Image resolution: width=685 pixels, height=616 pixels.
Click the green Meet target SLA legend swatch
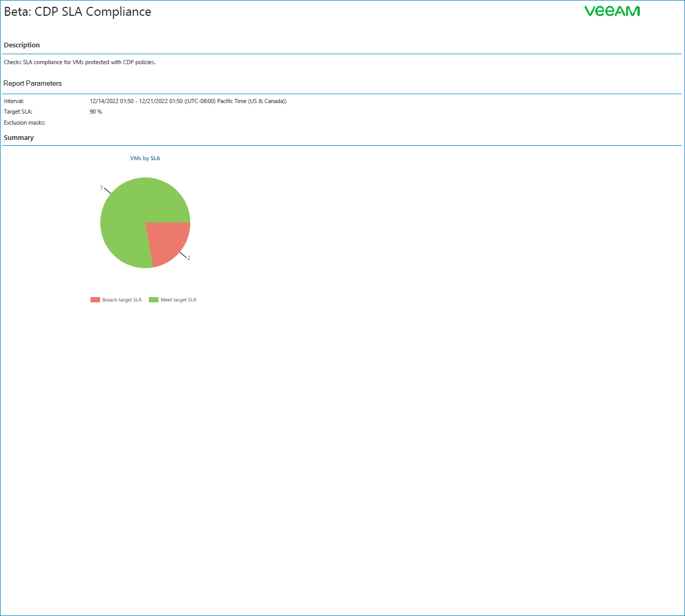[x=154, y=300]
